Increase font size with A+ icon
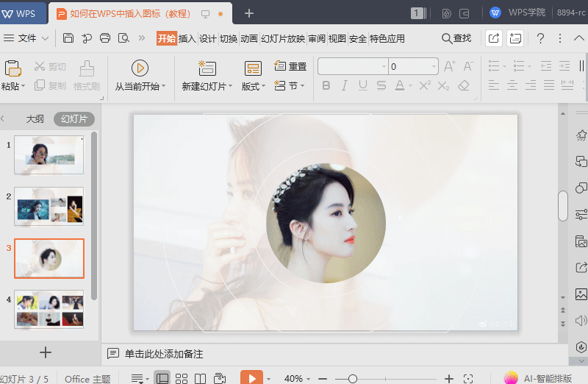 pos(450,66)
